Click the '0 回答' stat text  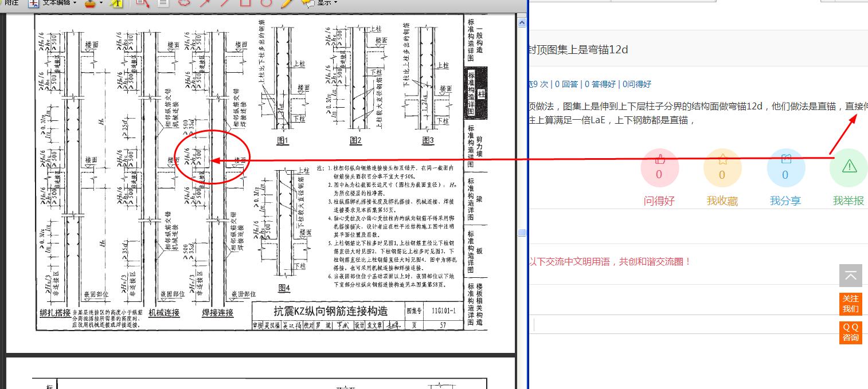(x=566, y=84)
